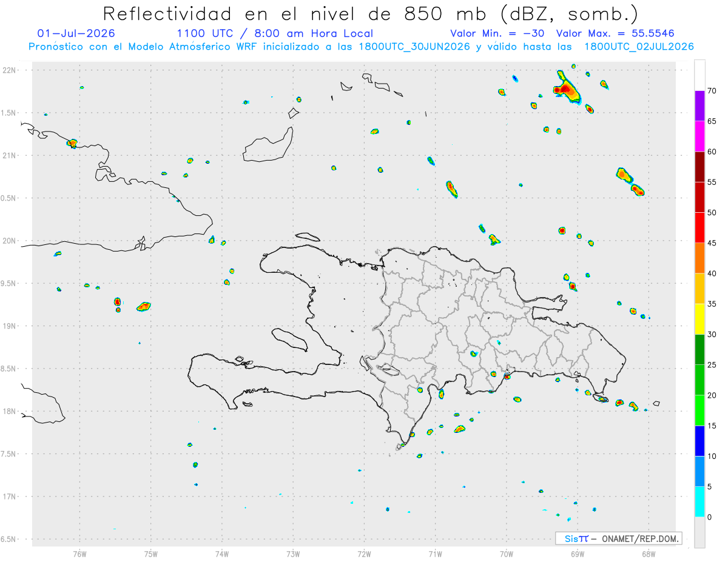Image resolution: width=728 pixels, height=562 pixels.
Task: Pick the cyan 0–5 dBZ colorbar segment
Action: (699, 501)
